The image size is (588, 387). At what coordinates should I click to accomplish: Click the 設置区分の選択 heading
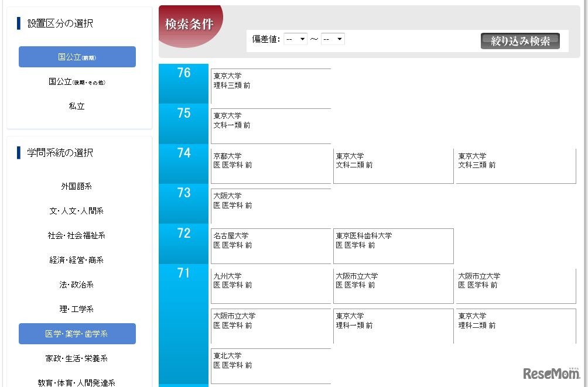coord(60,23)
